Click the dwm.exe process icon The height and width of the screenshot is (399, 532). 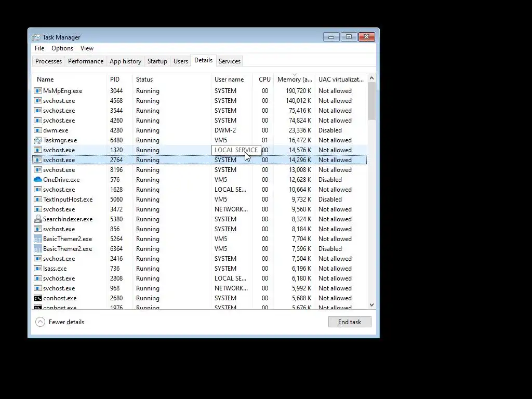37,130
